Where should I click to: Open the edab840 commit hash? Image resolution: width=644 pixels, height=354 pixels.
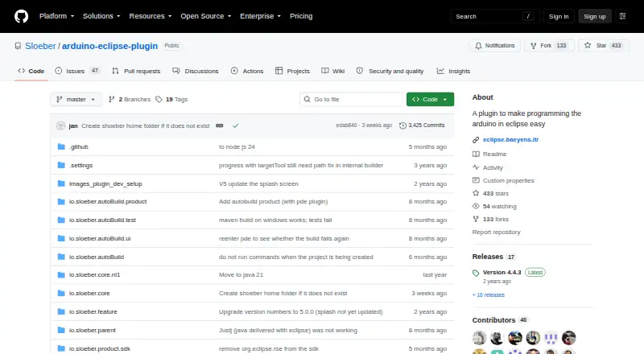346,126
